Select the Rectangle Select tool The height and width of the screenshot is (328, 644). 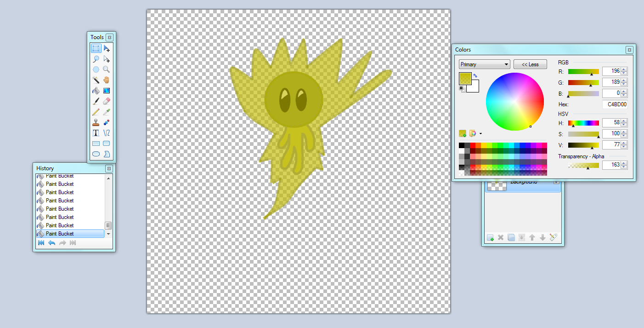pos(96,48)
